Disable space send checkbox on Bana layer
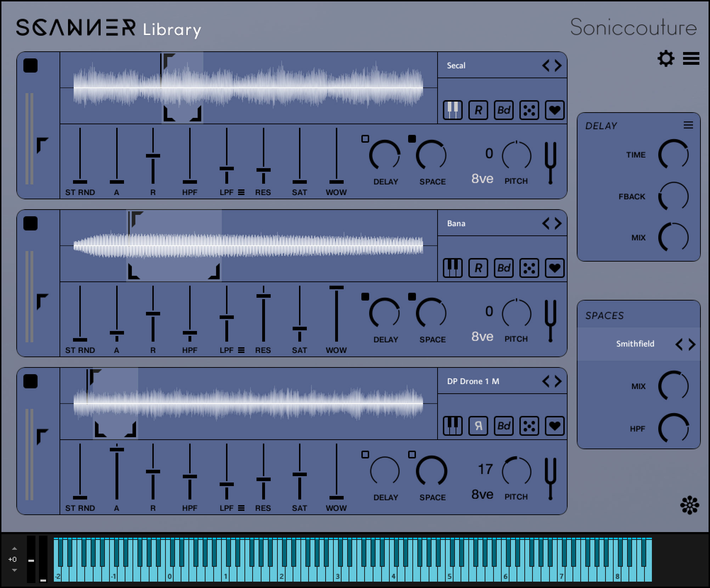 point(412,297)
